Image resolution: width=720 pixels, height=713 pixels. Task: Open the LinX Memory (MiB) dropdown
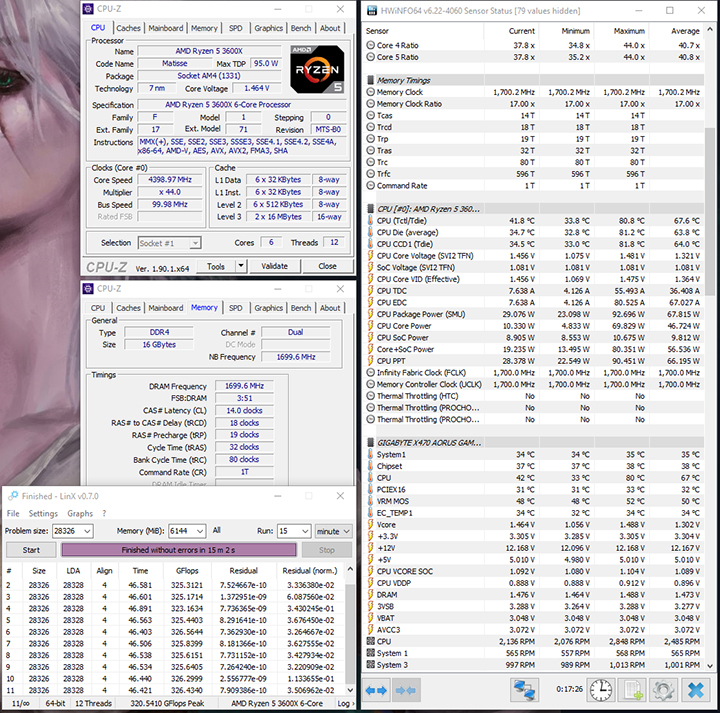(x=201, y=530)
